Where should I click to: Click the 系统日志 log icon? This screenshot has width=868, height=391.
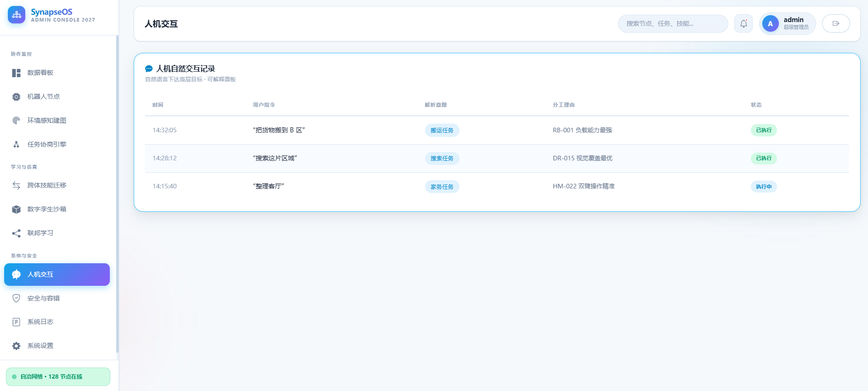pyautogui.click(x=17, y=322)
